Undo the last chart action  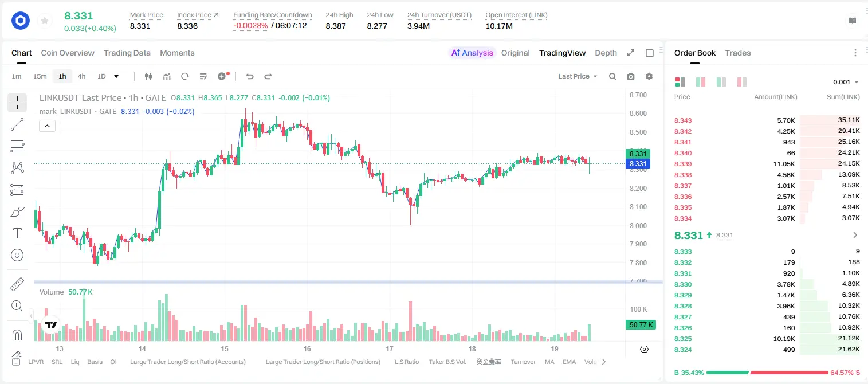[250, 76]
